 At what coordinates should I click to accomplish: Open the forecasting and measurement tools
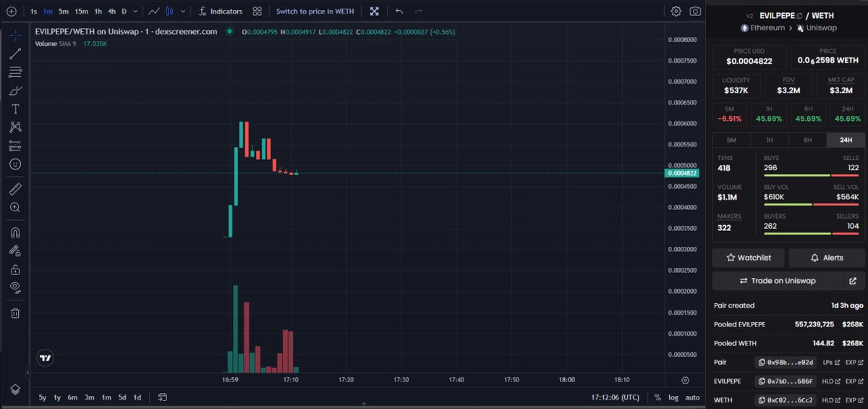tap(15, 146)
